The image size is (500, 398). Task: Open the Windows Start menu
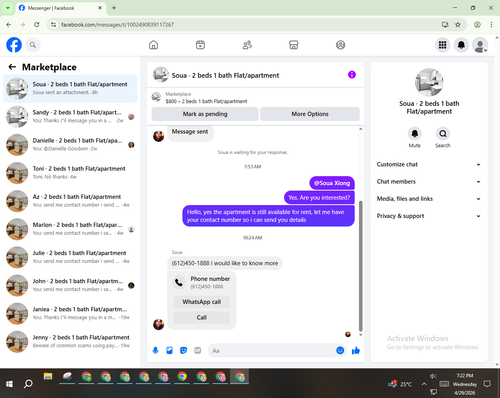click(x=9, y=384)
